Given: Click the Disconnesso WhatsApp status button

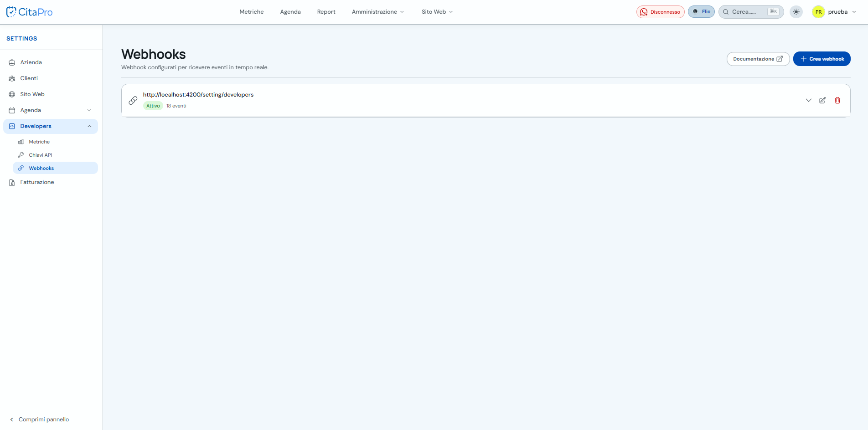Looking at the screenshot, I should (660, 12).
